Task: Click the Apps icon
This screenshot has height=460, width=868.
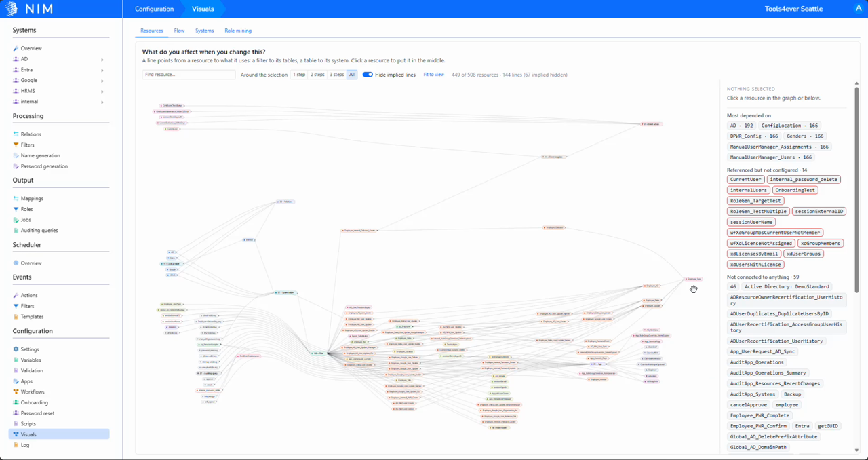Action: point(16,381)
